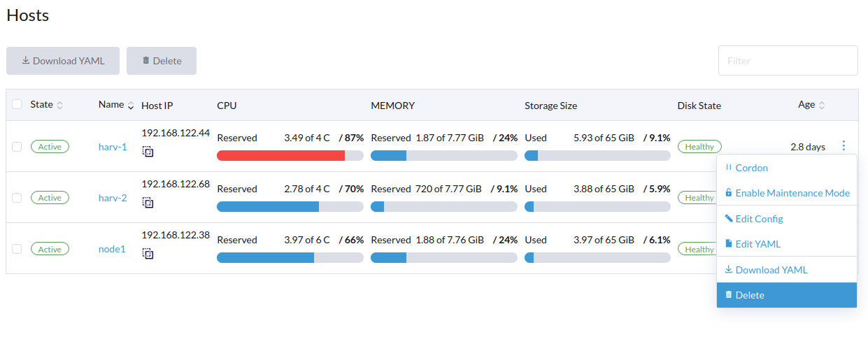Viewport: 868px width, 337px height.
Task: Tick the select-all checkbox in table header
Action: [17, 105]
